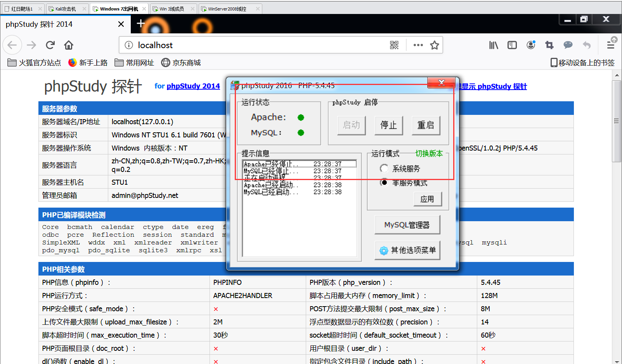Switch to the WinServer2008域控 tab
The width and height of the screenshot is (622, 364).
pos(228,8)
